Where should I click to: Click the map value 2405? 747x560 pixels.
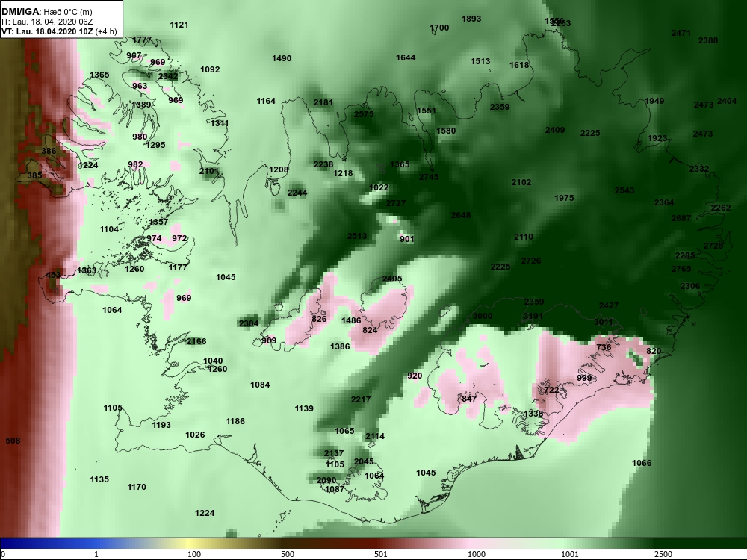coord(392,279)
